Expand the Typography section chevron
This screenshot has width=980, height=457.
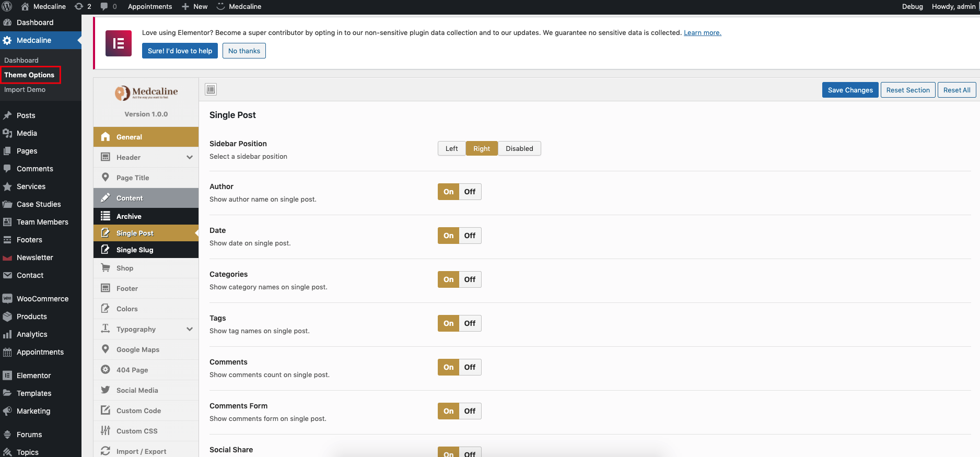click(189, 329)
